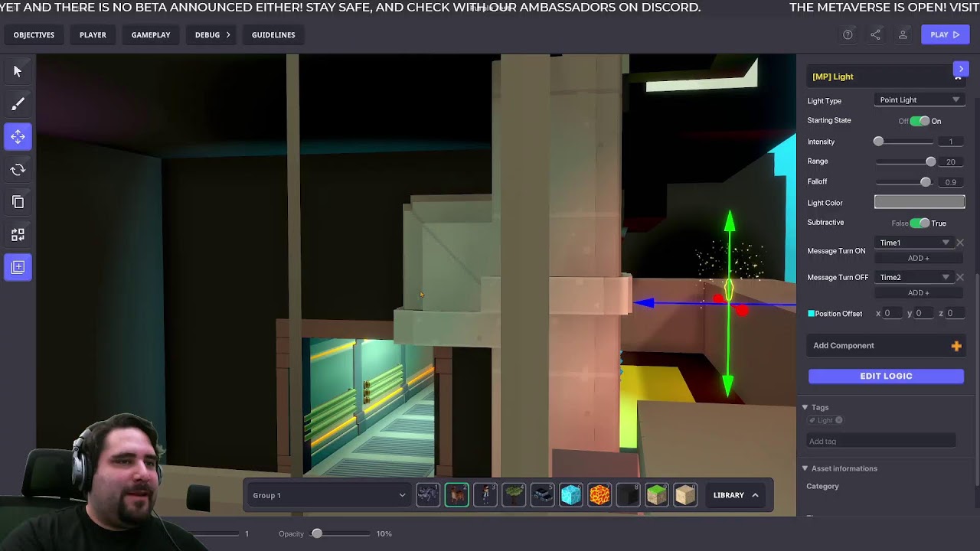Collapse the Asset informations section
Screen dimensions: 980x551
[805, 468]
